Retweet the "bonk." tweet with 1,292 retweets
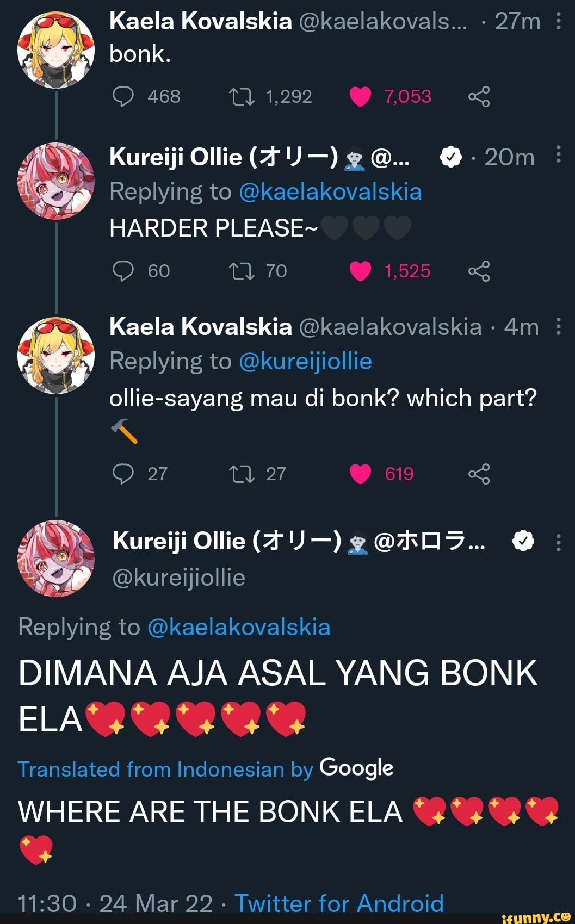The image size is (575, 924). coord(241,97)
